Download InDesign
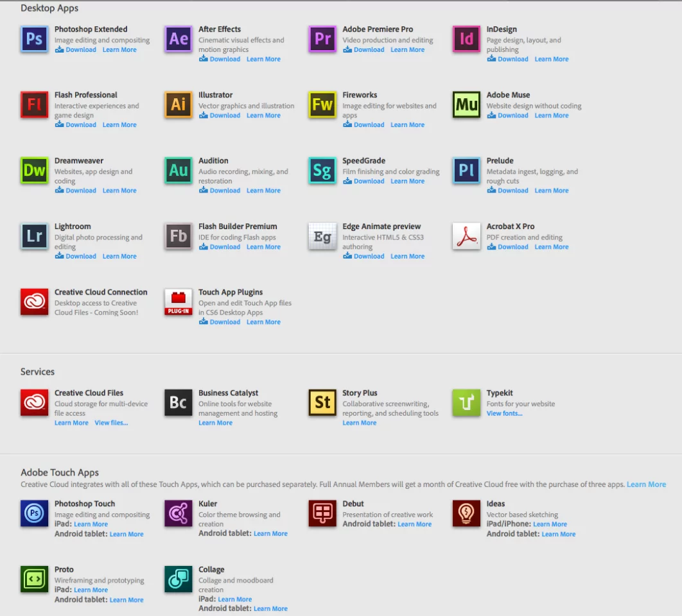 point(507,58)
